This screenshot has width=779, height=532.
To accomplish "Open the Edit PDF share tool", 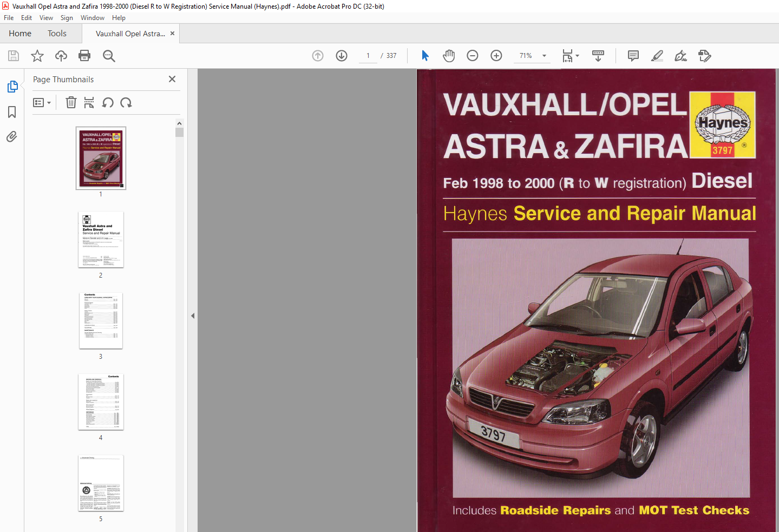I will pyautogui.click(x=704, y=56).
